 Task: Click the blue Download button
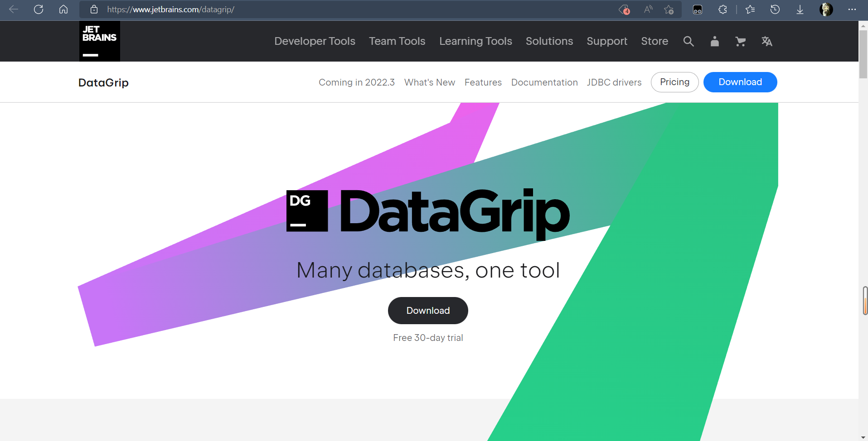(x=740, y=82)
